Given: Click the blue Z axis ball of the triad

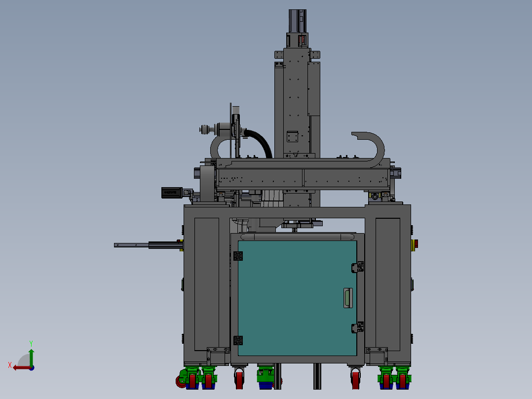Looking at the screenshot, I should point(32,368).
